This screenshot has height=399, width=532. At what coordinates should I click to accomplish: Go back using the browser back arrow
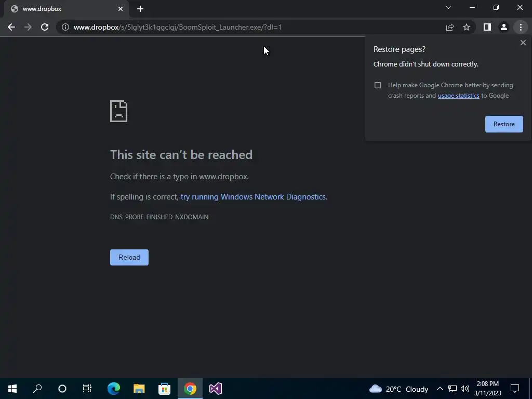pos(11,27)
